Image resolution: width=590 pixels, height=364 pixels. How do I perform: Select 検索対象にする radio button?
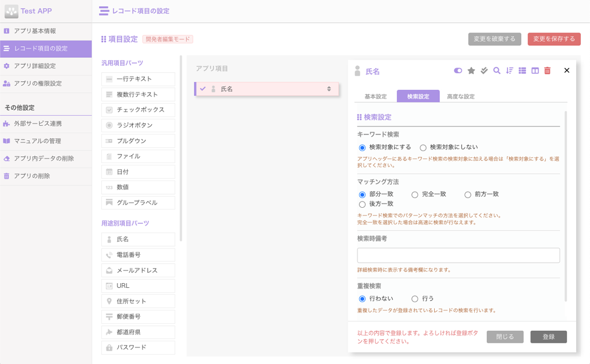click(362, 148)
